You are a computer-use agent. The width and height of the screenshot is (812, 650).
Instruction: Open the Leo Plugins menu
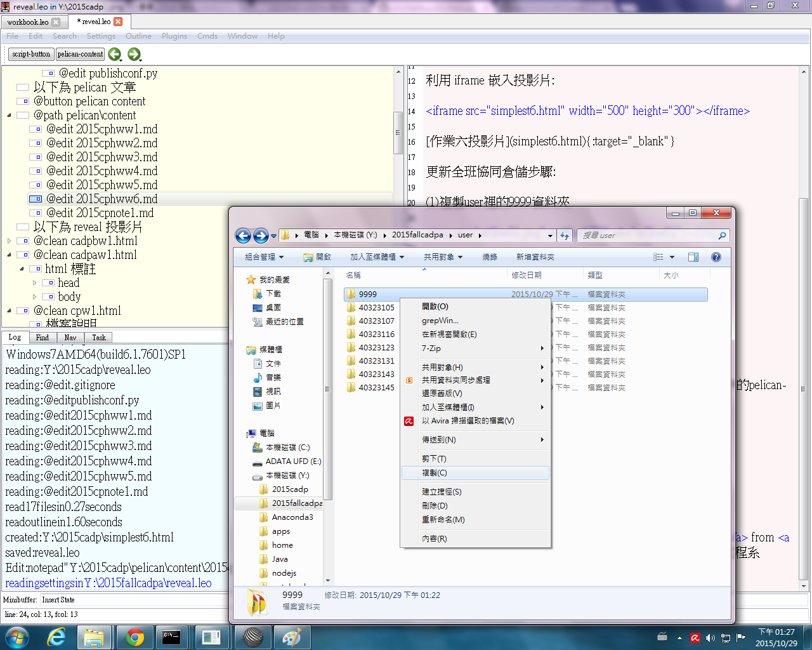point(174,36)
